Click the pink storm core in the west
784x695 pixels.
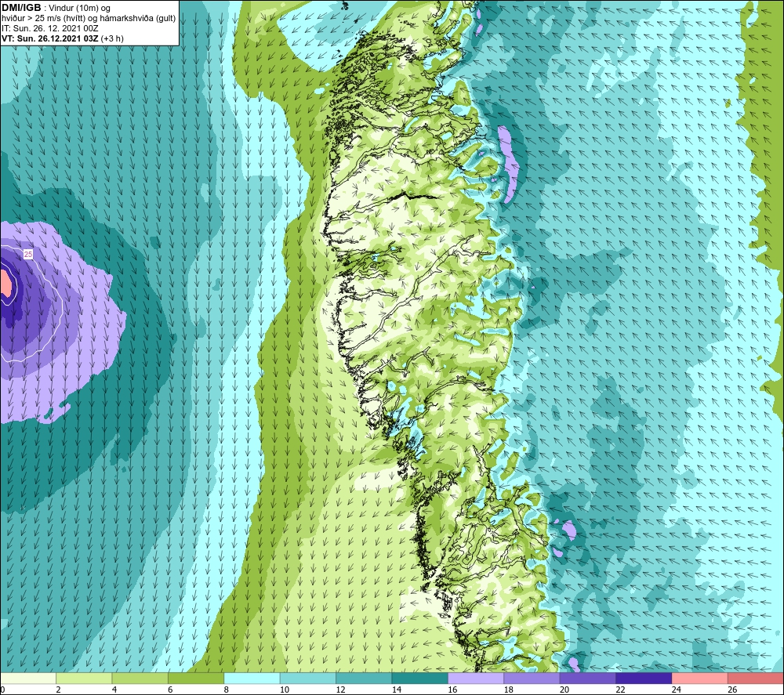tap(5, 284)
